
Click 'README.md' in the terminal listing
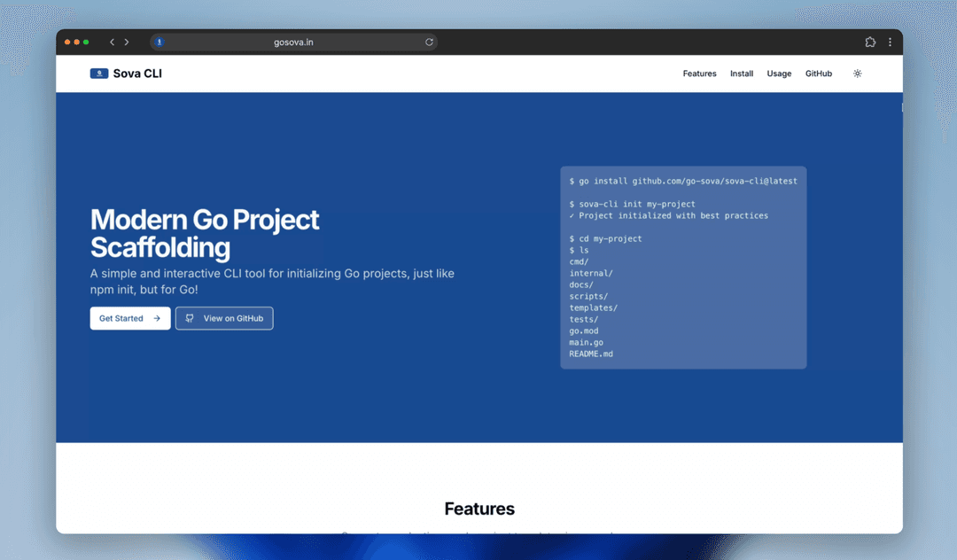pos(591,354)
